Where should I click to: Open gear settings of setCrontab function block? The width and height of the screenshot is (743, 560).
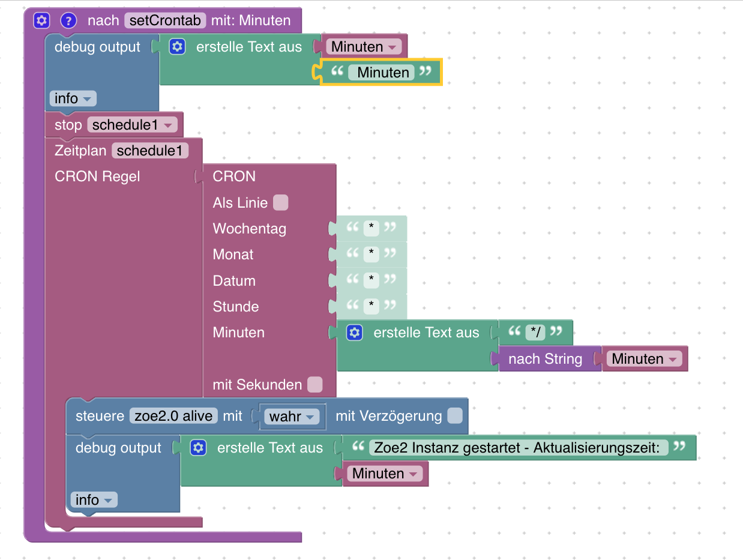pyautogui.click(x=41, y=20)
